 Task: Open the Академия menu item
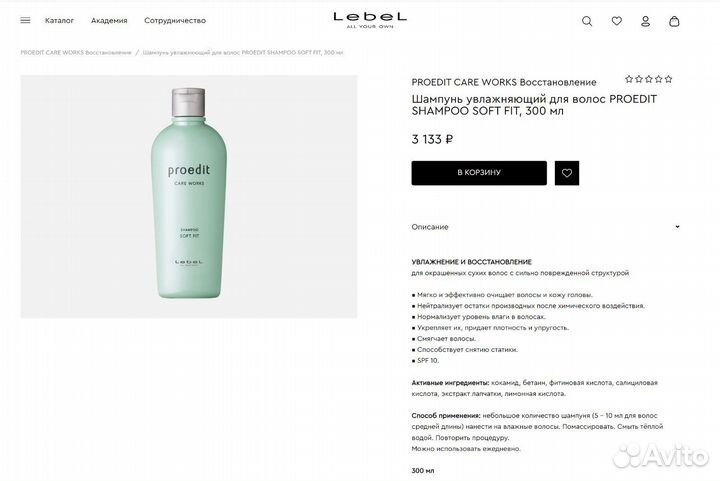coord(109,20)
